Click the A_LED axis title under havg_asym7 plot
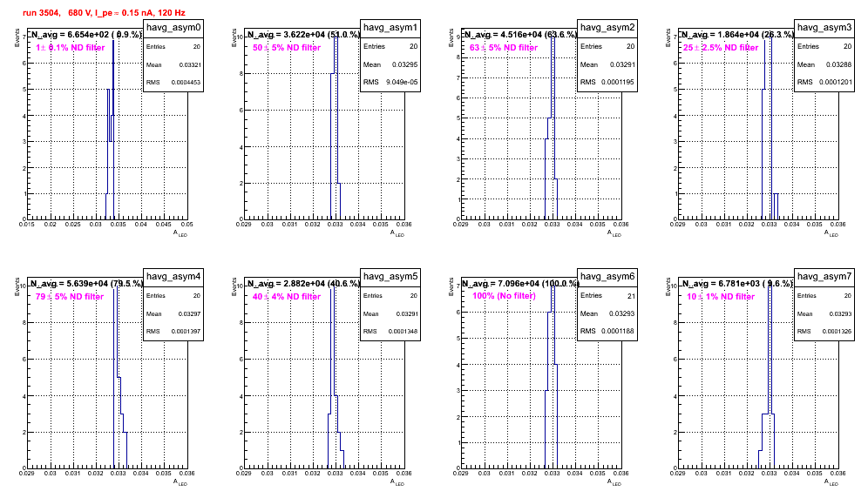 point(831,482)
